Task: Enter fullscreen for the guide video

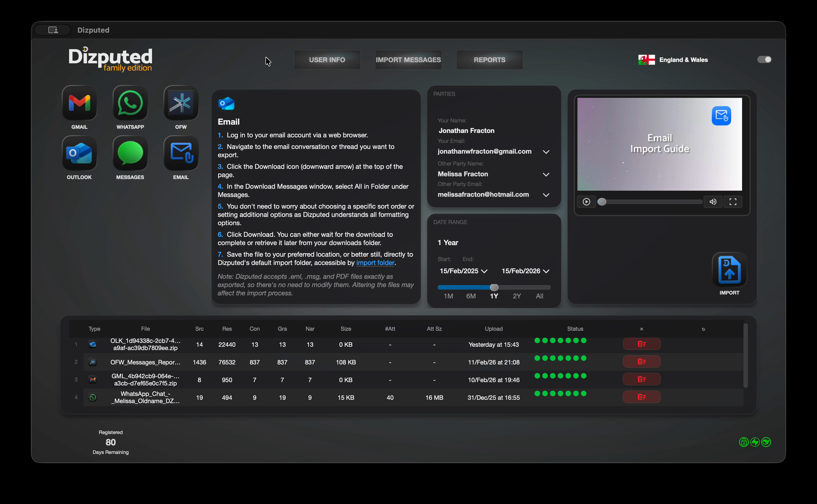Action: click(x=733, y=202)
